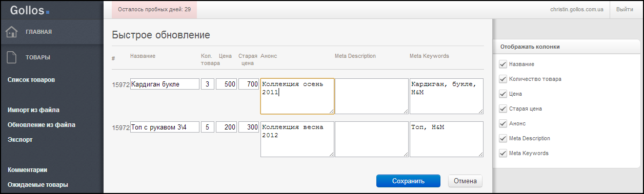Uncheck the Meta Keywords checkbox
Viewport: 644px width, 194px height.
coord(502,153)
